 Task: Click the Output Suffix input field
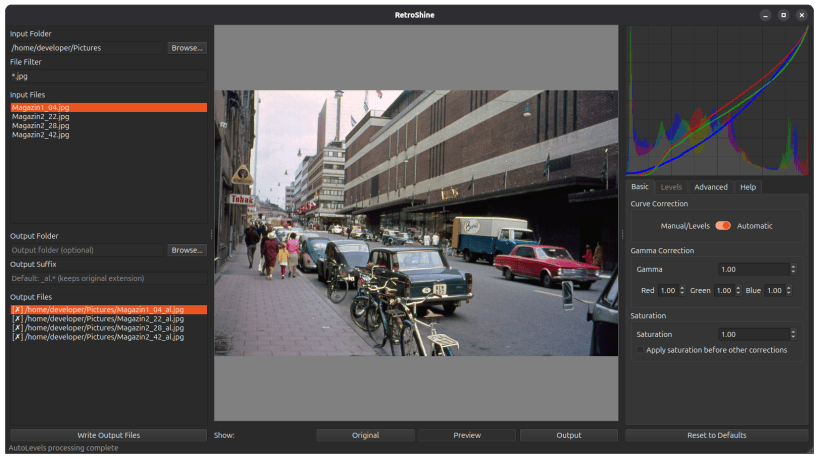(108, 279)
